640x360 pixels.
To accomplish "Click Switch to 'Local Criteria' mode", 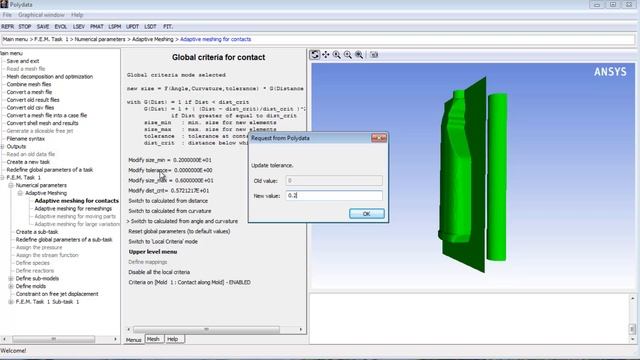I will tap(163, 242).
